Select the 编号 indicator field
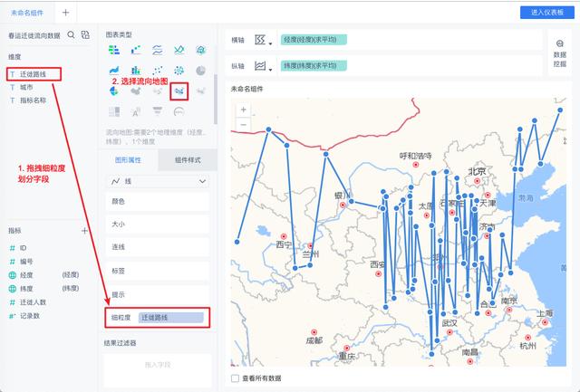 click(x=26, y=262)
